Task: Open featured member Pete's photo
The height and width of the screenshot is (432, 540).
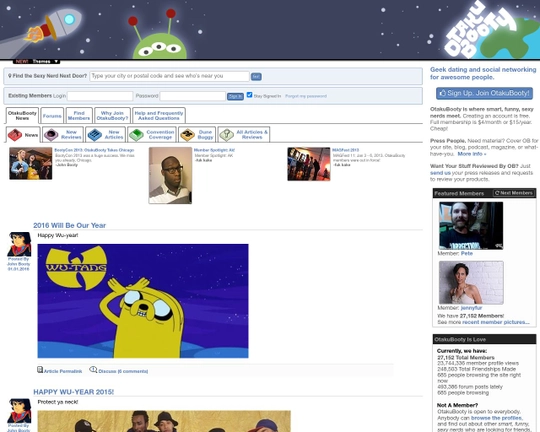Action: pos(471,225)
